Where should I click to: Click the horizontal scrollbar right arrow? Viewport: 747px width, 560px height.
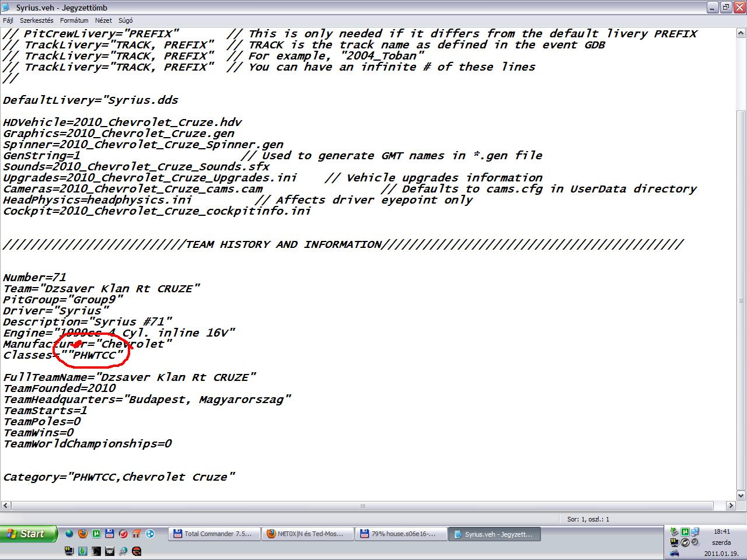click(730, 506)
